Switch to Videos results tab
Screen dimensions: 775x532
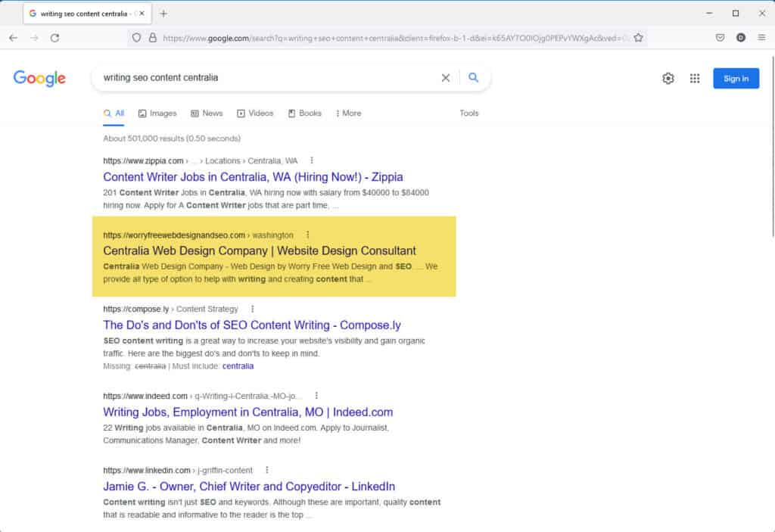[255, 114]
